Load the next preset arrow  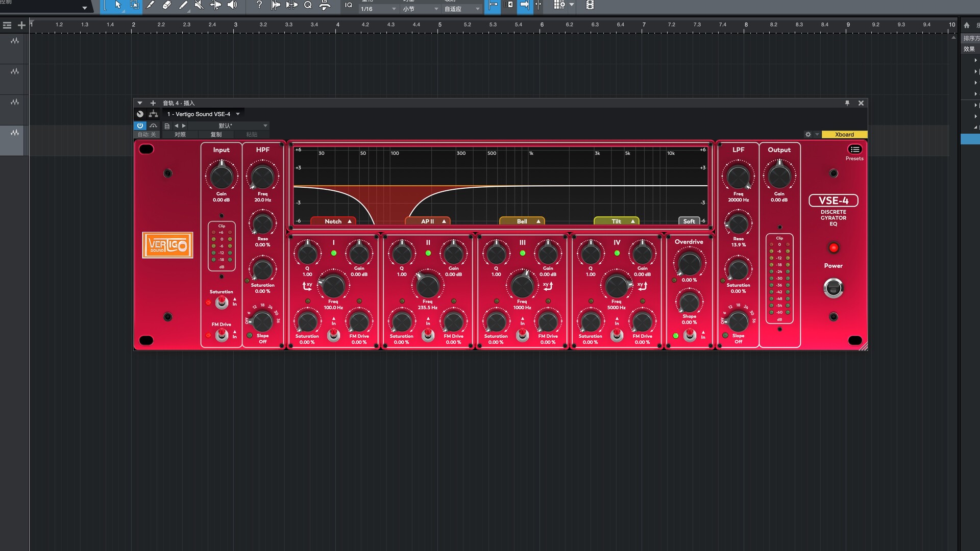[x=184, y=126]
